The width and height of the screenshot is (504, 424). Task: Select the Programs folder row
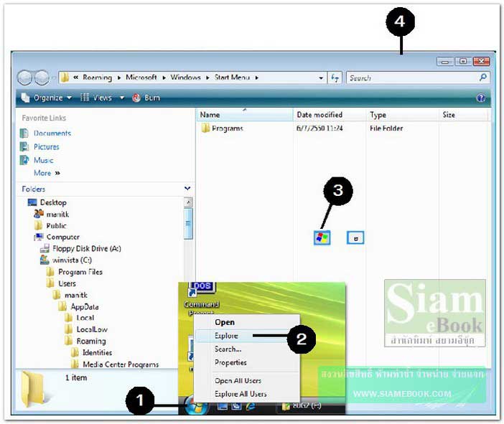tap(222, 128)
